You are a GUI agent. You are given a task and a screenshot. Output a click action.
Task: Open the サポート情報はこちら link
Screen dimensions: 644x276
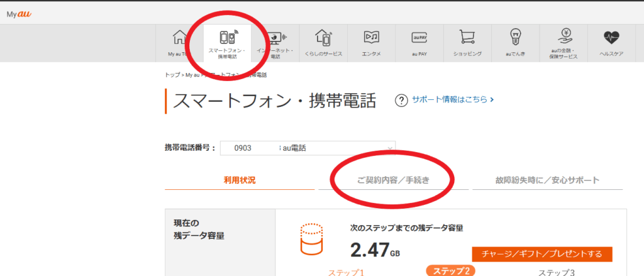click(453, 99)
